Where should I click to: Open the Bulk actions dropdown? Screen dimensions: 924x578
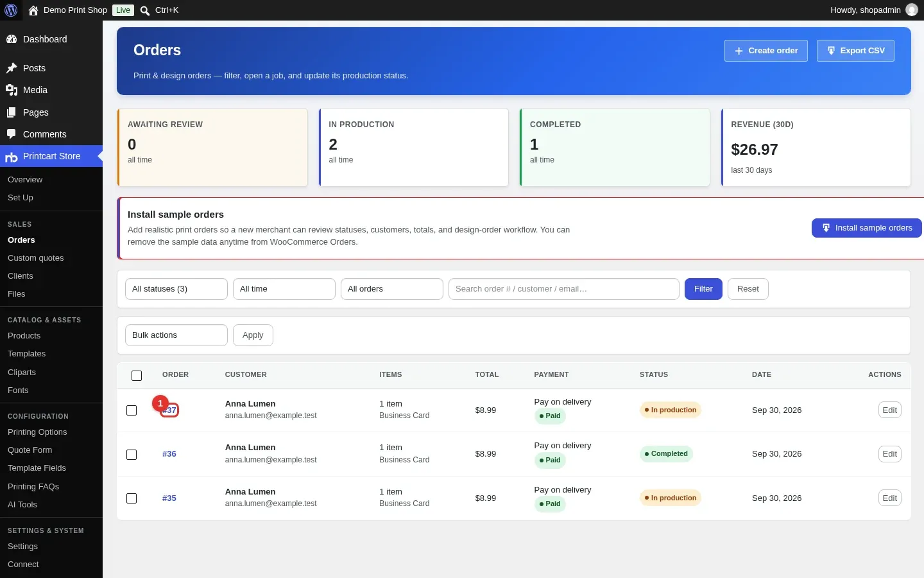point(176,335)
